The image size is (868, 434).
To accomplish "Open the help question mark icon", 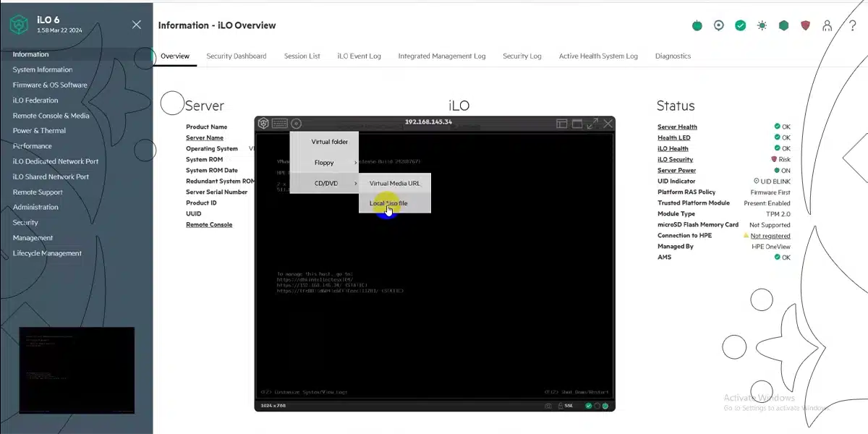I will [853, 25].
